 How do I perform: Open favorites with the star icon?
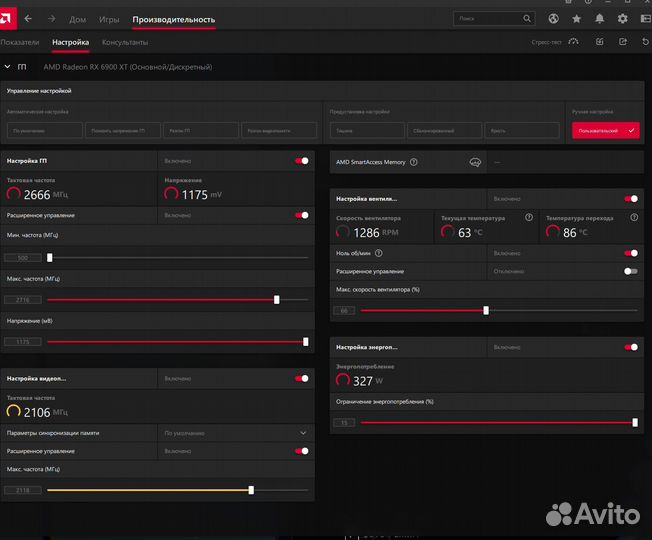[x=576, y=19]
